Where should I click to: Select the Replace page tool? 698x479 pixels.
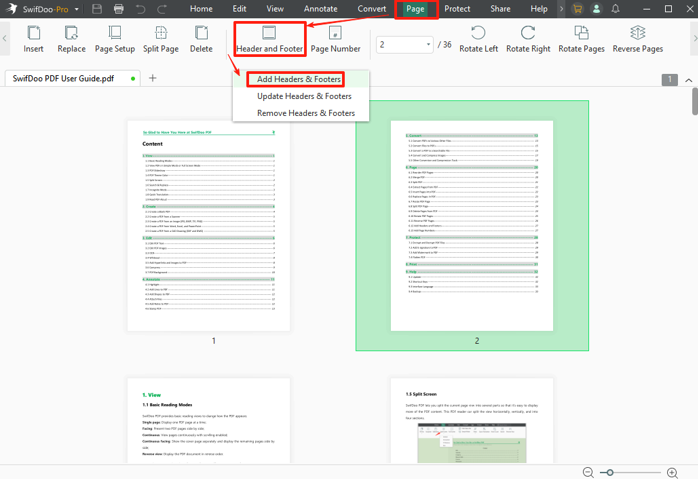tap(71, 39)
